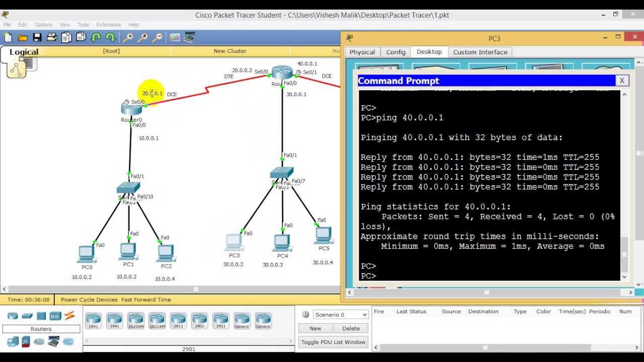This screenshot has height=362, width=644.
Task: Select the Wireless Devices category icon
Action: point(55,316)
